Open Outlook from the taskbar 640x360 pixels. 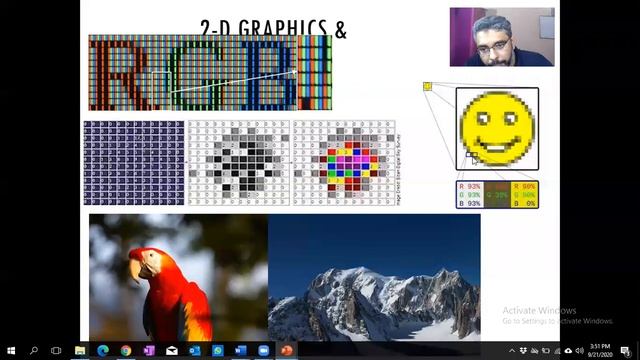click(195, 351)
